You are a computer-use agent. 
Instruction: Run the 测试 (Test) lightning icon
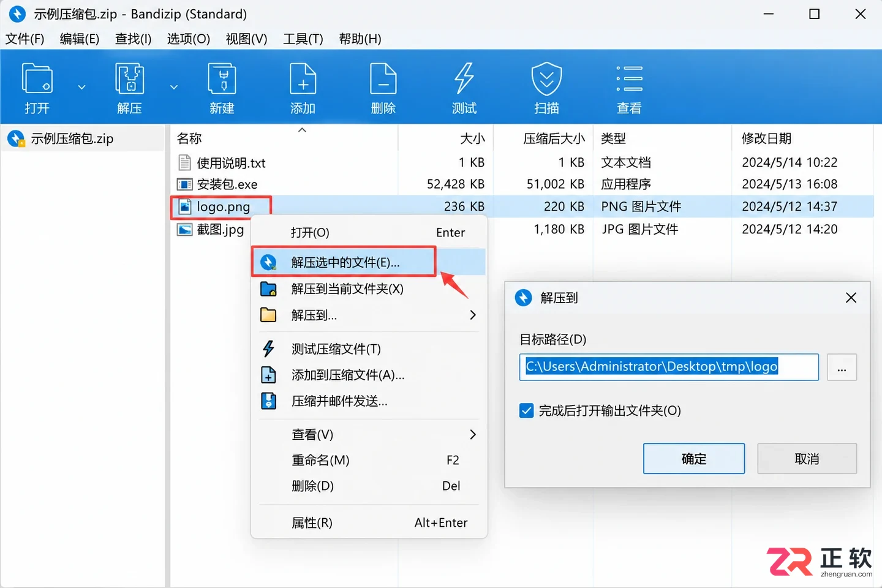[464, 79]
